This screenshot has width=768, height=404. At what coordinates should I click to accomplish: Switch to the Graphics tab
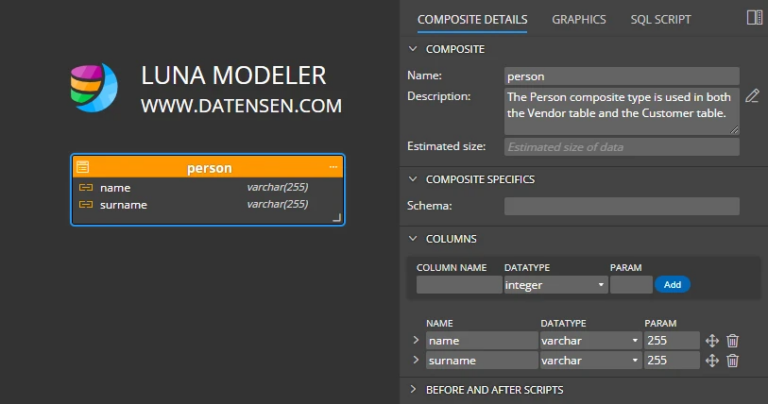click(x=579, y=19)
